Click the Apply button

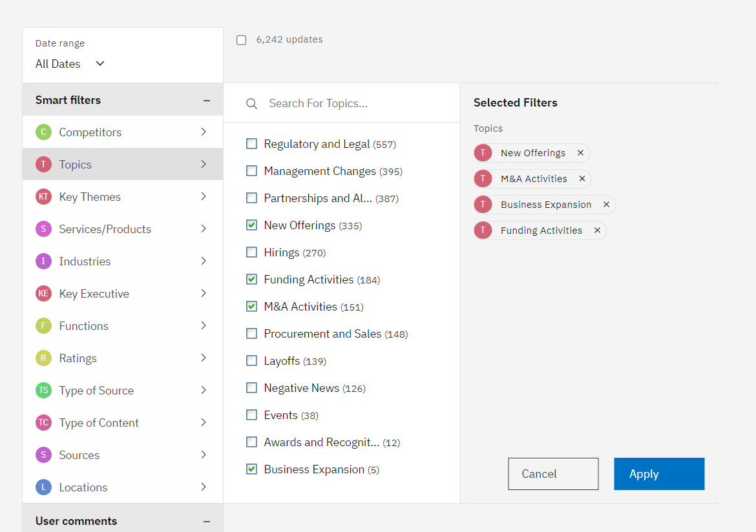(659, 474)
